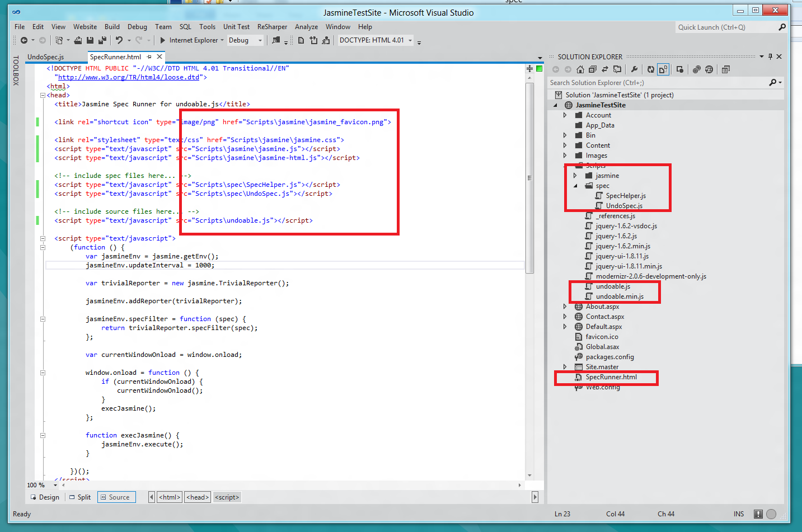This screenshot has height=532, width=802.
Task: Close the Solution Explorer panel
Action: tap(779, 57)
